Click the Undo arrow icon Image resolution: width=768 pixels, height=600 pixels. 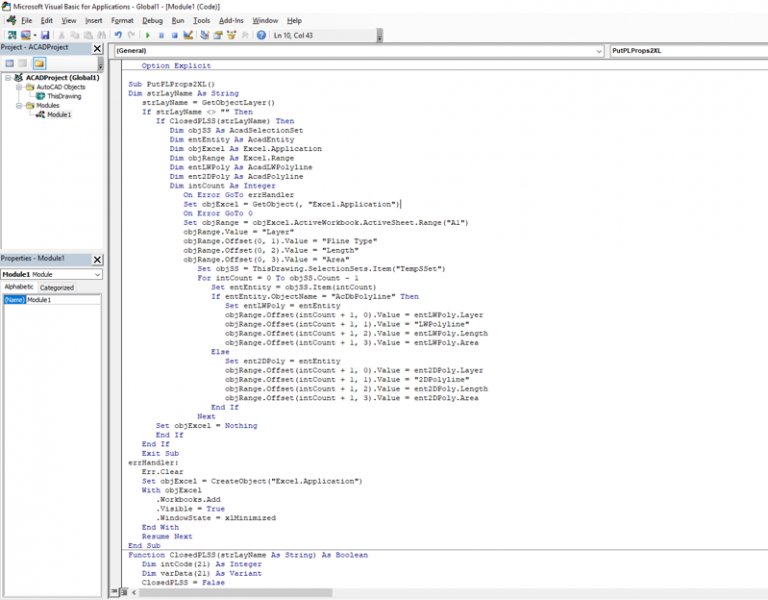(118, 35)
